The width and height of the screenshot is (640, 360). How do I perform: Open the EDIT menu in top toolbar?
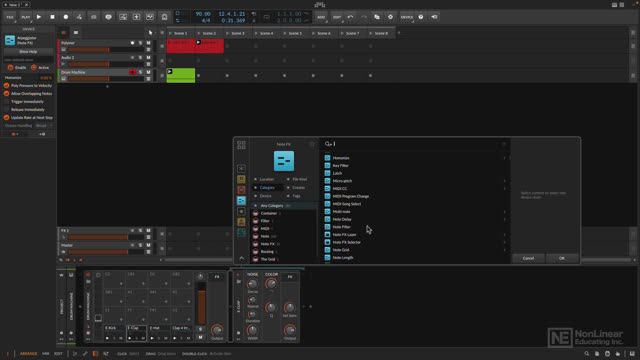337,17
